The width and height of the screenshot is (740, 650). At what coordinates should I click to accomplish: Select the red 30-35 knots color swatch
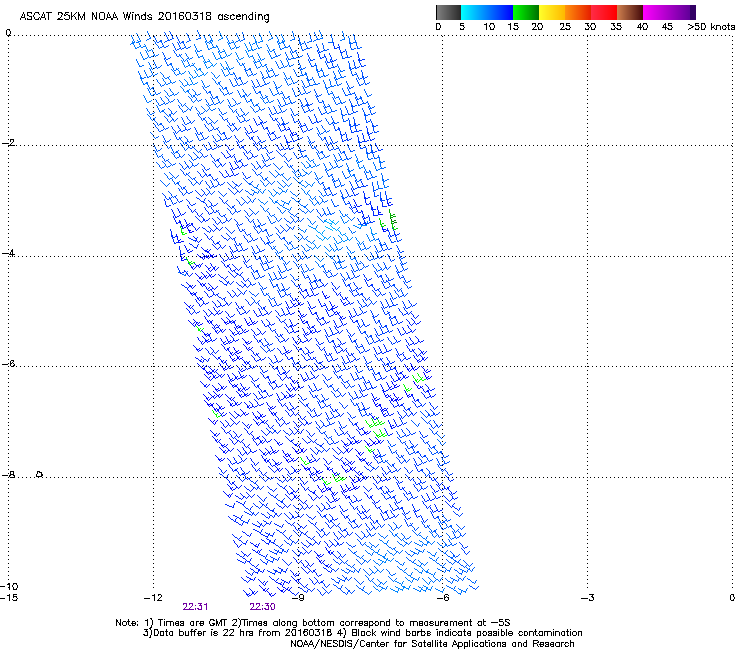pos(604,12)
